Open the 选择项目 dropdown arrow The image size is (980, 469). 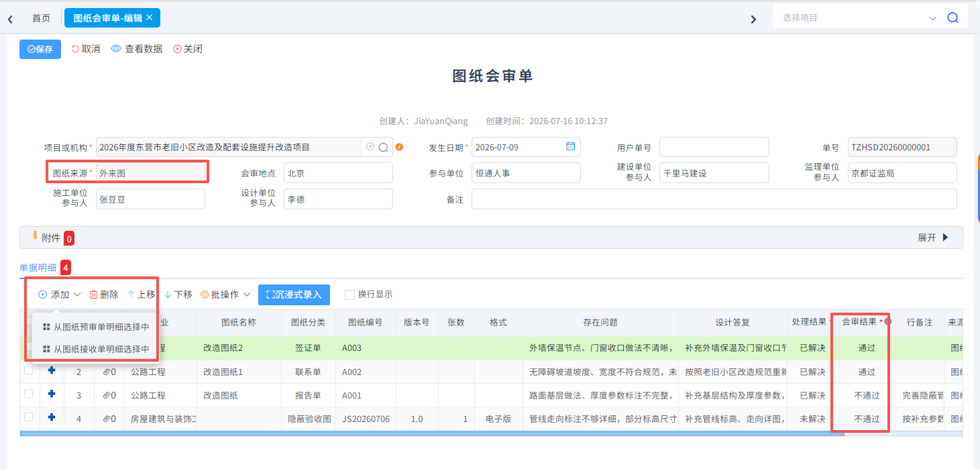(x=932, y=19)
